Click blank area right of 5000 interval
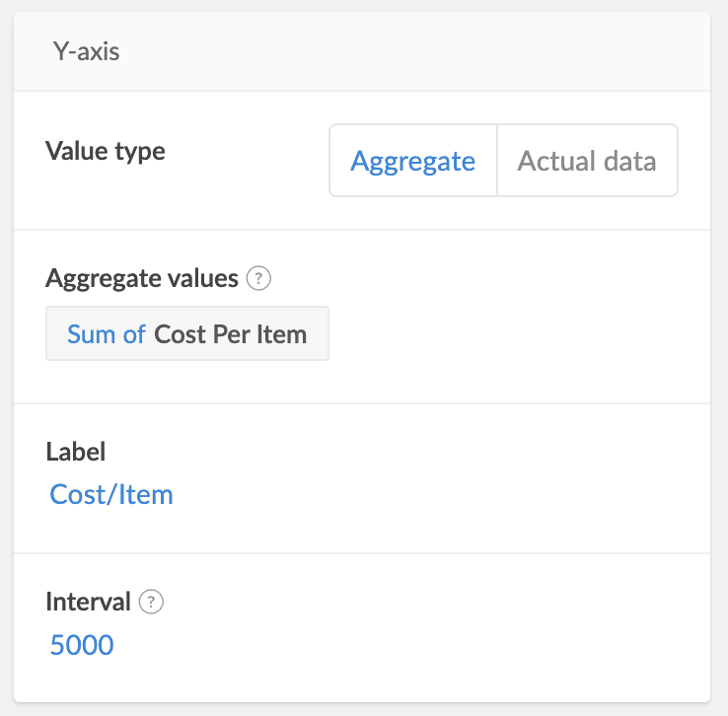Image resolution: width=728 pixels, height=716 pixels. [x=395, y=646]
